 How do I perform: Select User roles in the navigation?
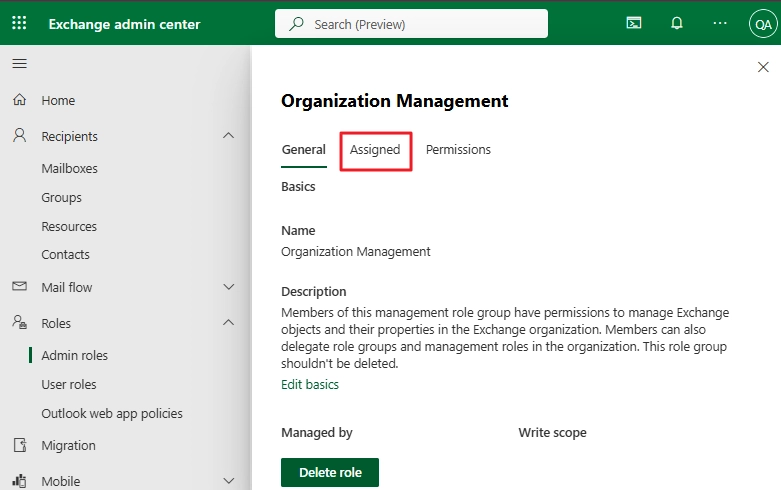[69, 384]
